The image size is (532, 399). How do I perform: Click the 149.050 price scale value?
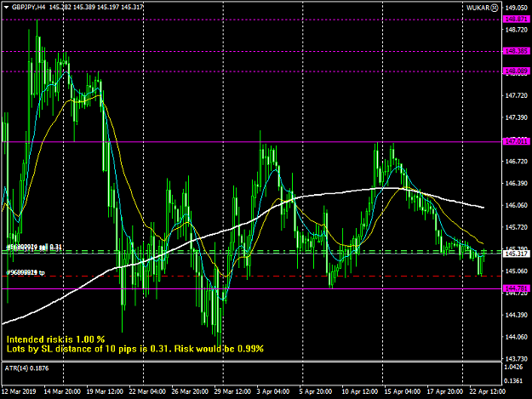point(516,8)
